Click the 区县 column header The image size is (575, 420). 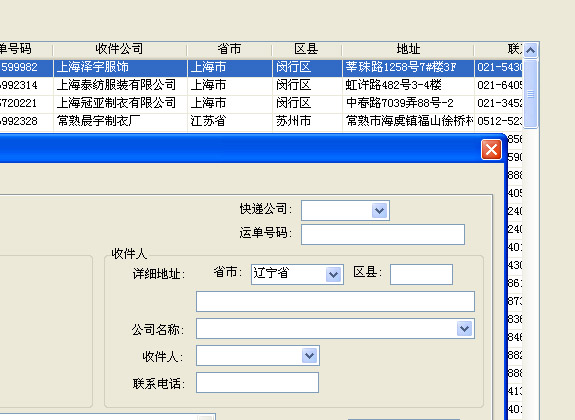(307, 49)
